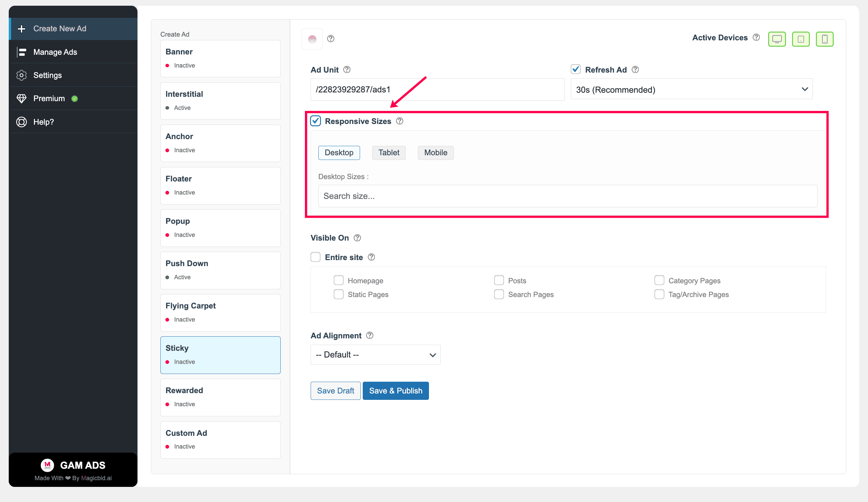The height and width of the screenshot is (502, 868).
Task: Click the pink status circle button
Action: (312, 39)
